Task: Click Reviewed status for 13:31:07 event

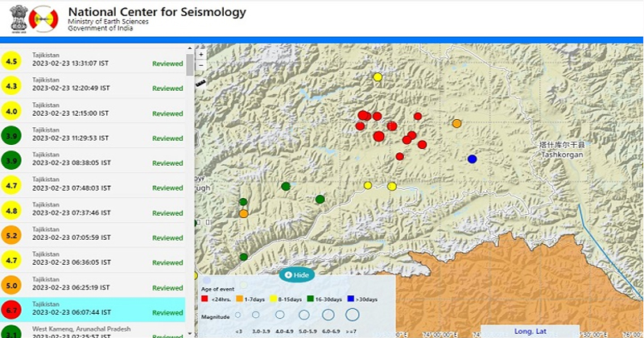Action: coord(167,64)
